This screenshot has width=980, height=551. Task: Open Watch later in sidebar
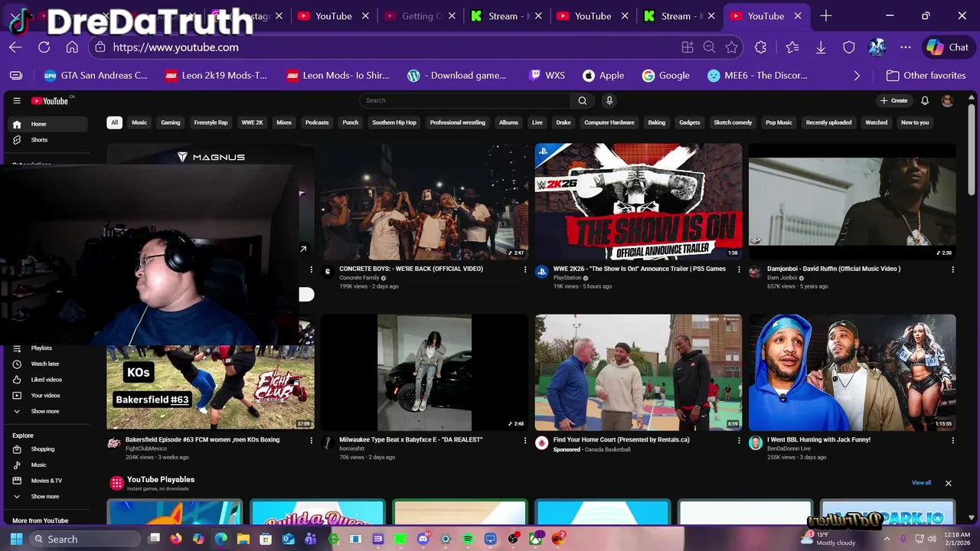(x=47, y=364)
